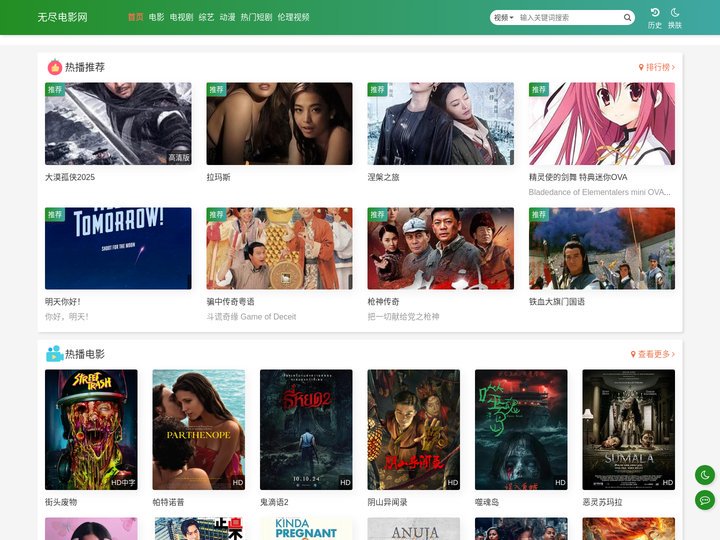Screen dimensions: 720x540
Task: Open the 历史 history icon
Action: [655, 12]
